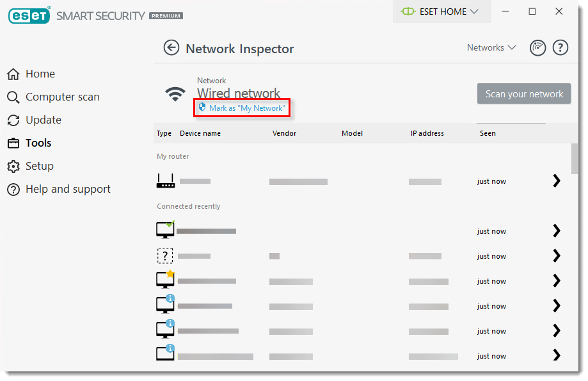Open the Help question mark icon
The width and height of the screenshot is (588, 381).
click(x=560, y=47)
